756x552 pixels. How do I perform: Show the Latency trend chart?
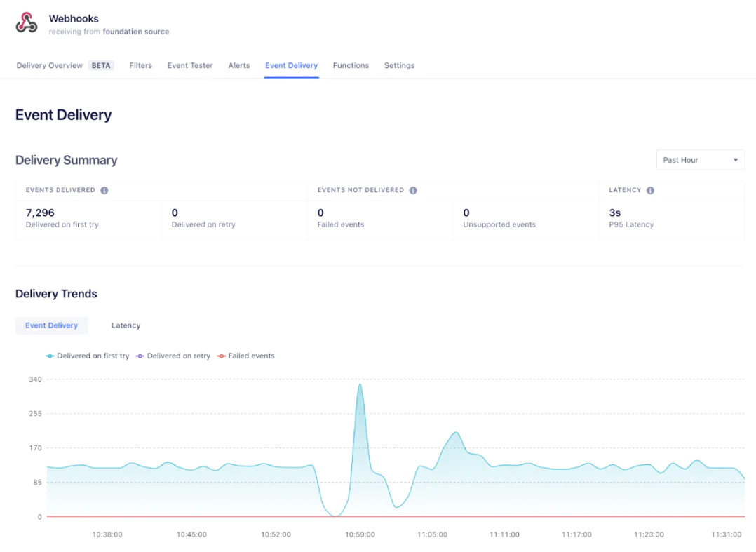[x=126, y=325]
